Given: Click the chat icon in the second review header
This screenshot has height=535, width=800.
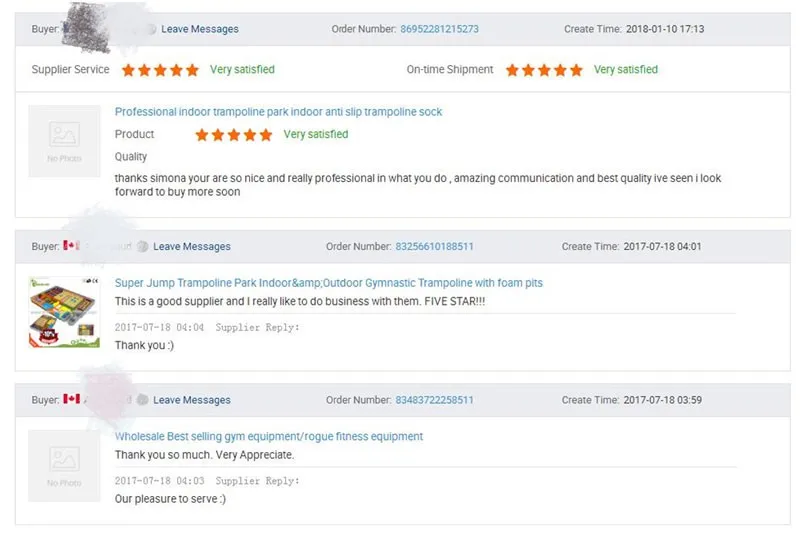Looking at the screenshot, I should [x=143, y=246].
